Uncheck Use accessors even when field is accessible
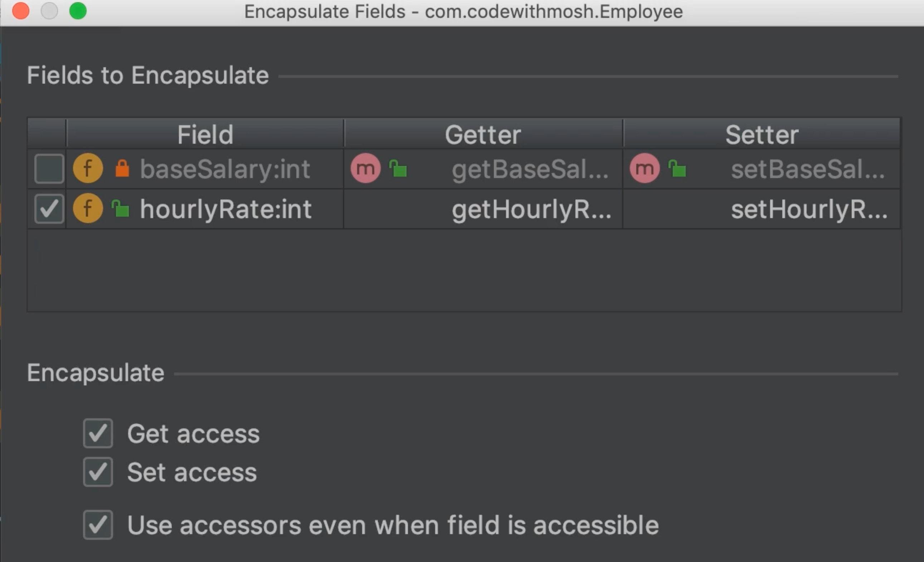 coord(98,525)
